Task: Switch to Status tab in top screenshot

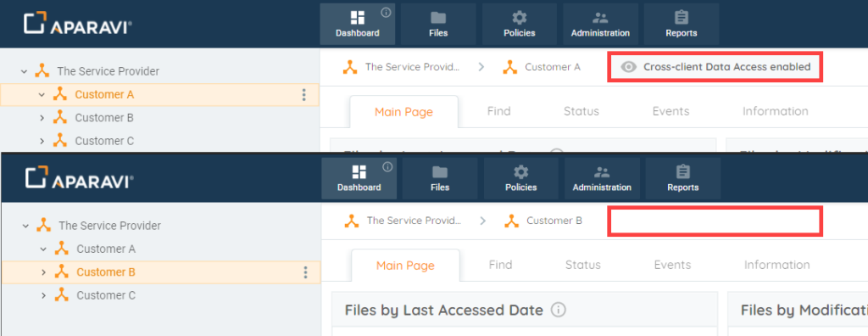Action: point(581,111)
